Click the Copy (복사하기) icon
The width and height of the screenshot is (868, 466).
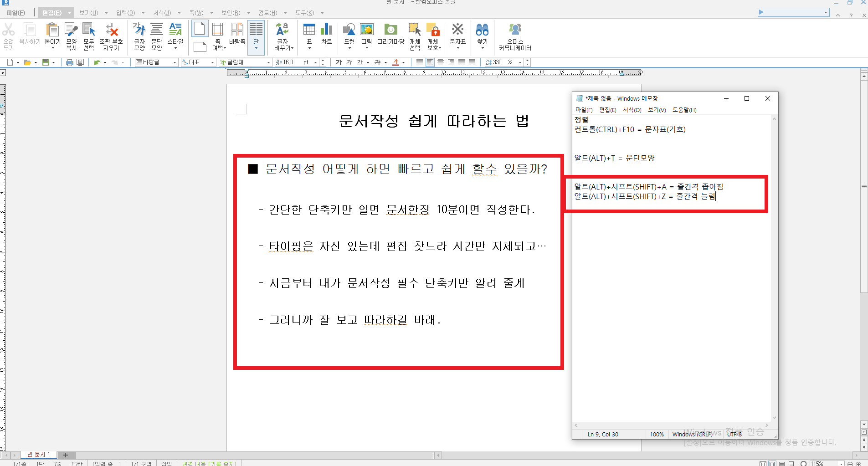pos(30,30)
